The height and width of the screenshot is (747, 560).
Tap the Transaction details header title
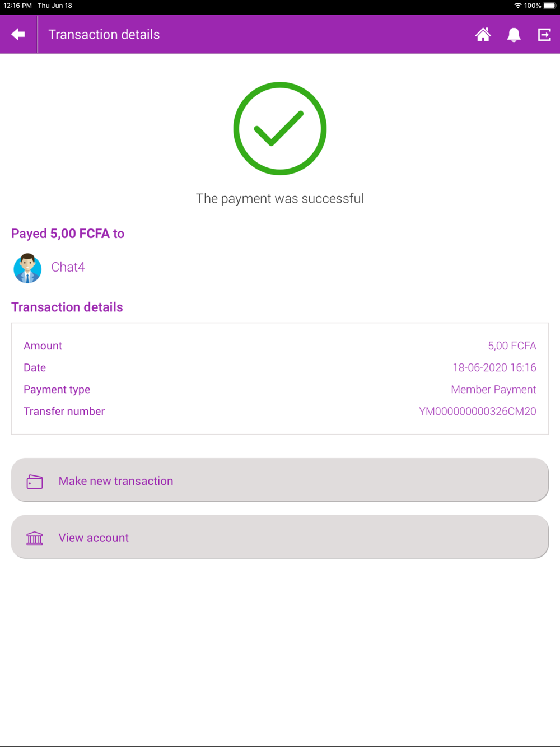[x=104, y=35]
